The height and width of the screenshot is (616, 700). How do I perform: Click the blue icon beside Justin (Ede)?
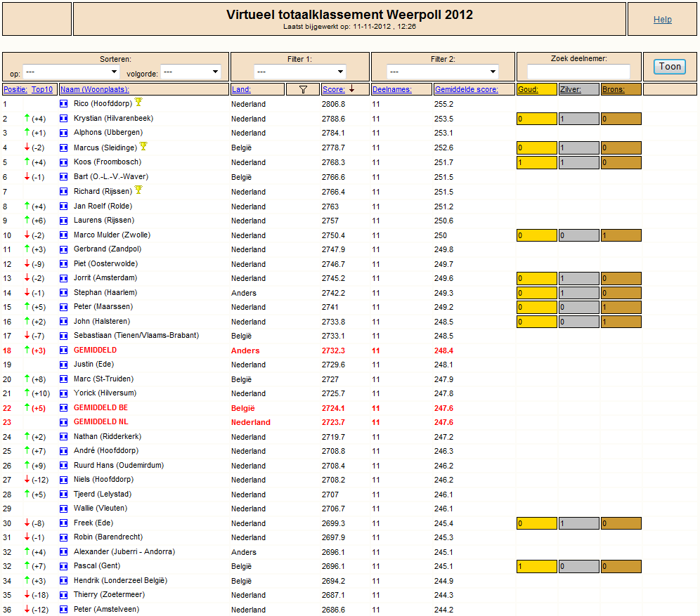pos(64,365)
